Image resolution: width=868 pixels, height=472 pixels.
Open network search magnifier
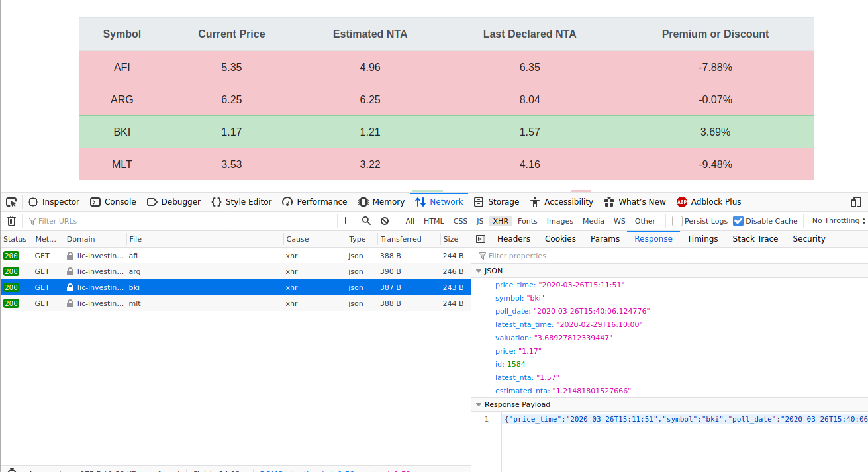(366, 221)
